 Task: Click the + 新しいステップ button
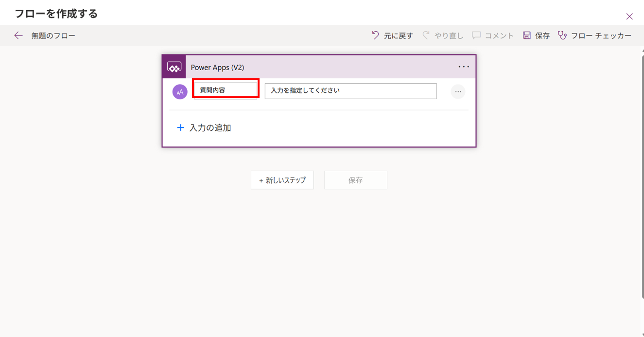[282, 180]
